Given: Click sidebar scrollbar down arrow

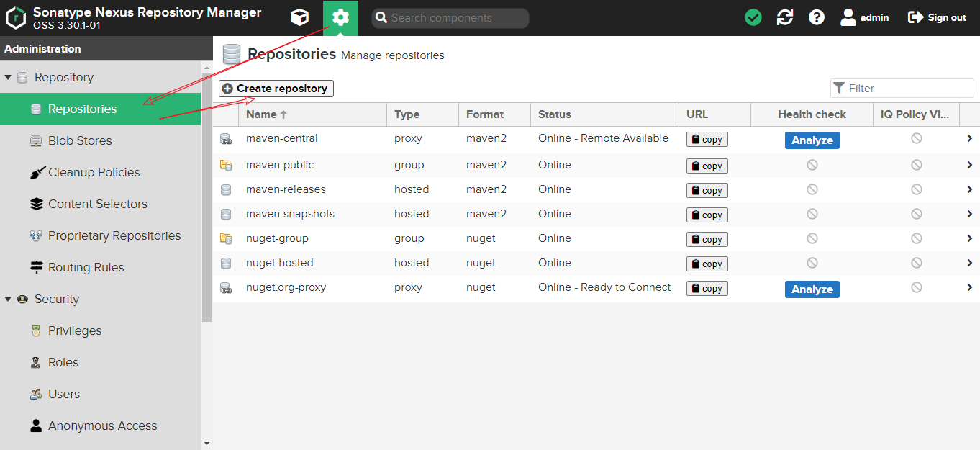Looking at the screenshot, I should 207,444.
